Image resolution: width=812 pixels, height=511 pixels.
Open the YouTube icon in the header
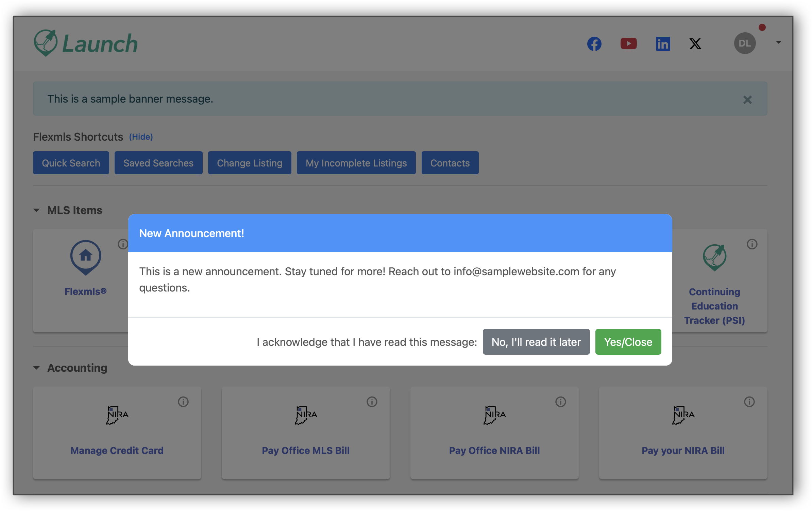click(628, 43)
